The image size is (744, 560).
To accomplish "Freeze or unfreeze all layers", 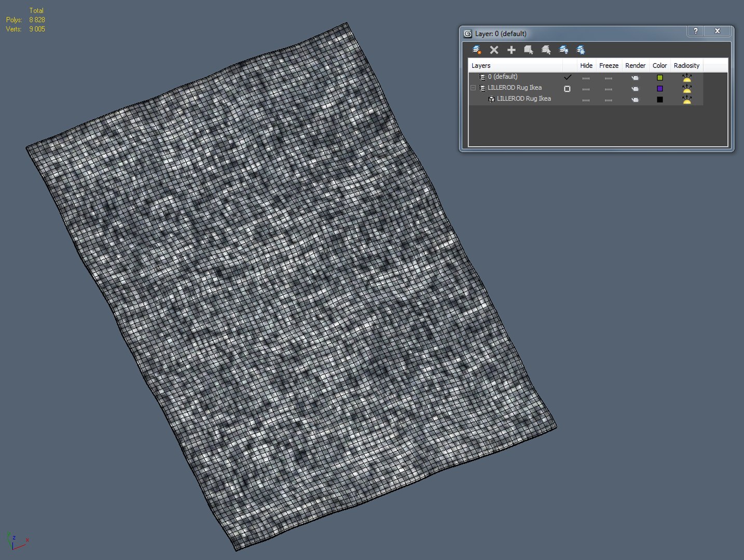I will (x=581, y=50).
